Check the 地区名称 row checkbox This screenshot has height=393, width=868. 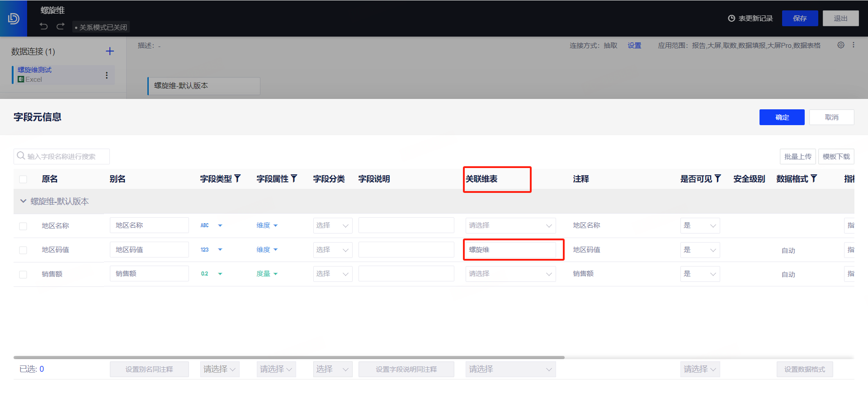tap(23, 226)
